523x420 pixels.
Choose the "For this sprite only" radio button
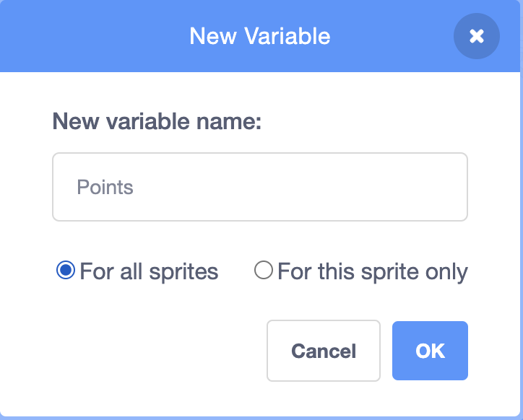click(264, 271)
